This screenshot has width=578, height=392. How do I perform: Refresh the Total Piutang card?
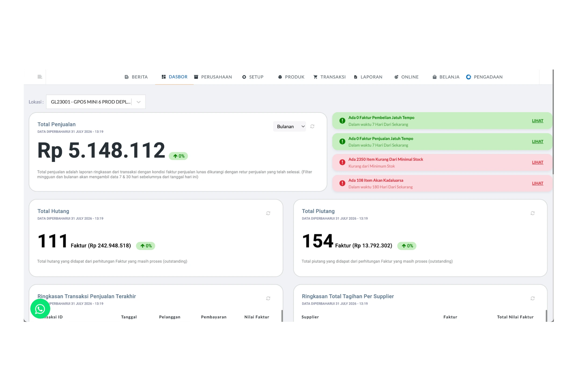(533, 213)
